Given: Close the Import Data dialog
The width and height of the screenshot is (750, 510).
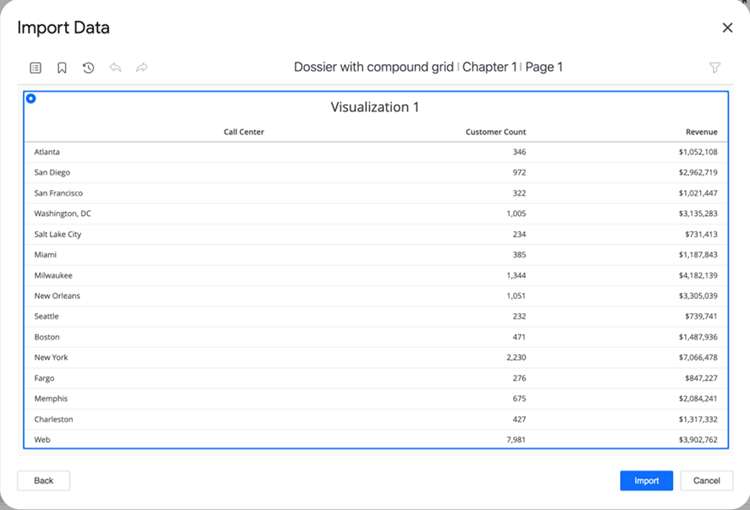Looking at the screenshot, I should click(727, 29).
